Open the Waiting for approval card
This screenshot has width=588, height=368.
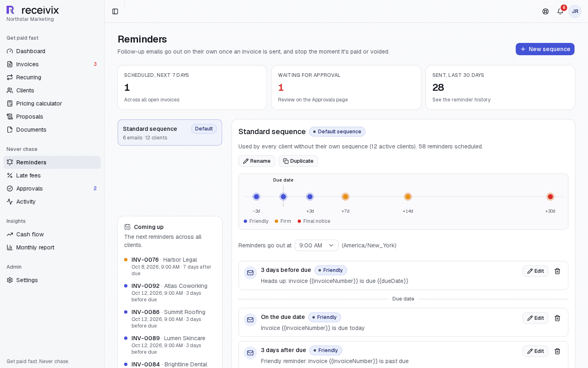click(x=346, y=88)
